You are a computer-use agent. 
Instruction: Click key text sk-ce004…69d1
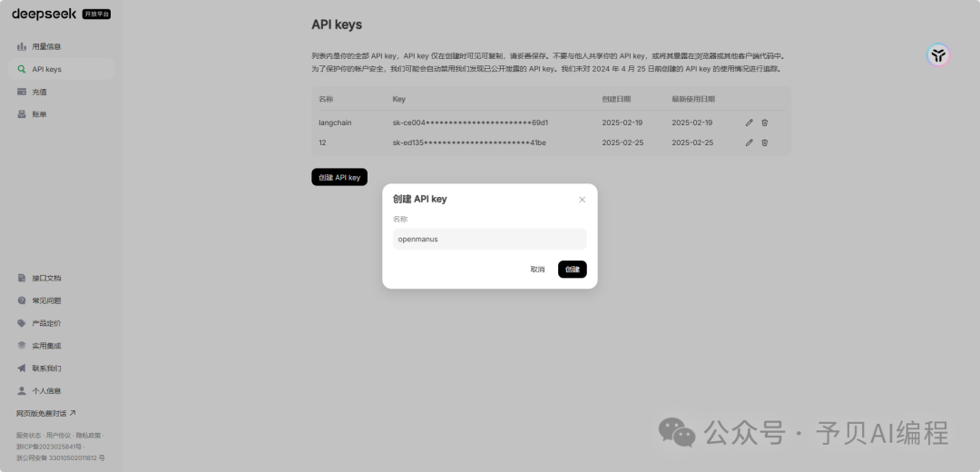point(470,123)
